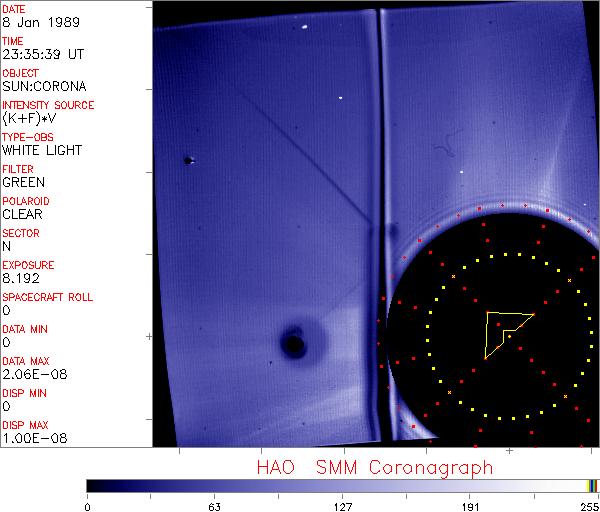
Task: Click the HAO SMM Coronagraph title
Action: [x=374, y=467]
